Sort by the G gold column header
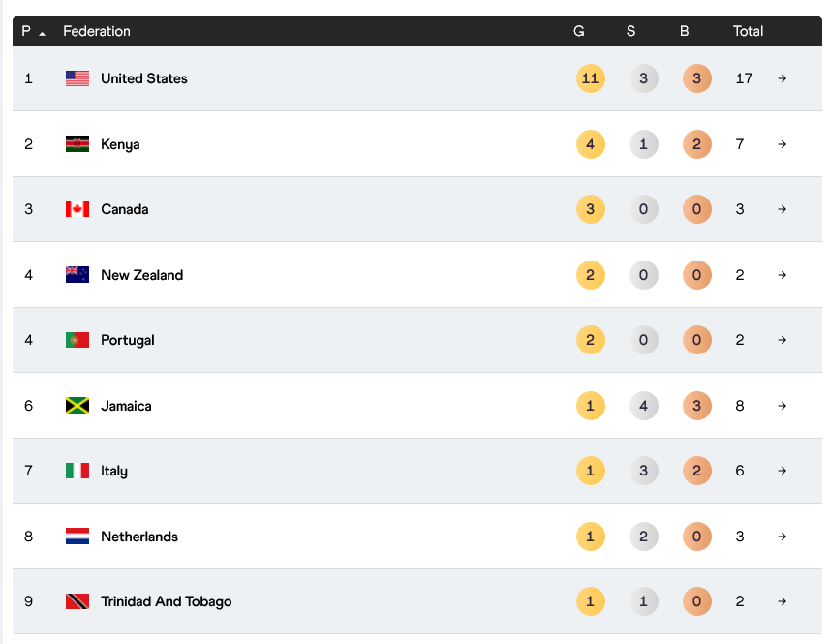 [579, 31]
